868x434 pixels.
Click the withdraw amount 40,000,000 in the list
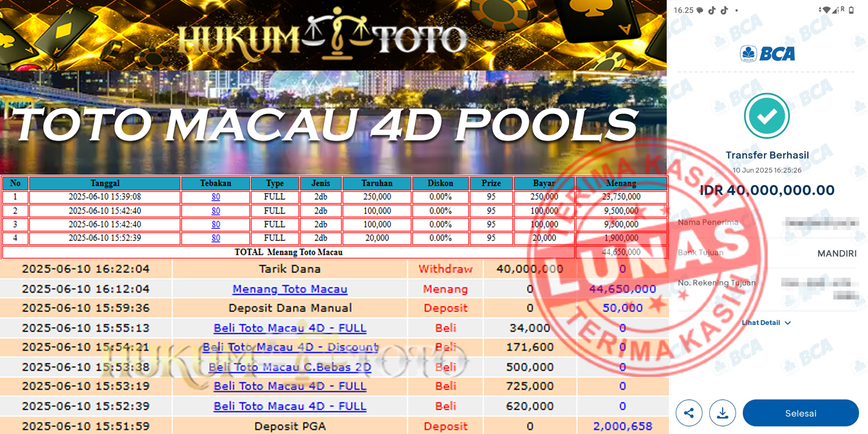pos(529,269)
